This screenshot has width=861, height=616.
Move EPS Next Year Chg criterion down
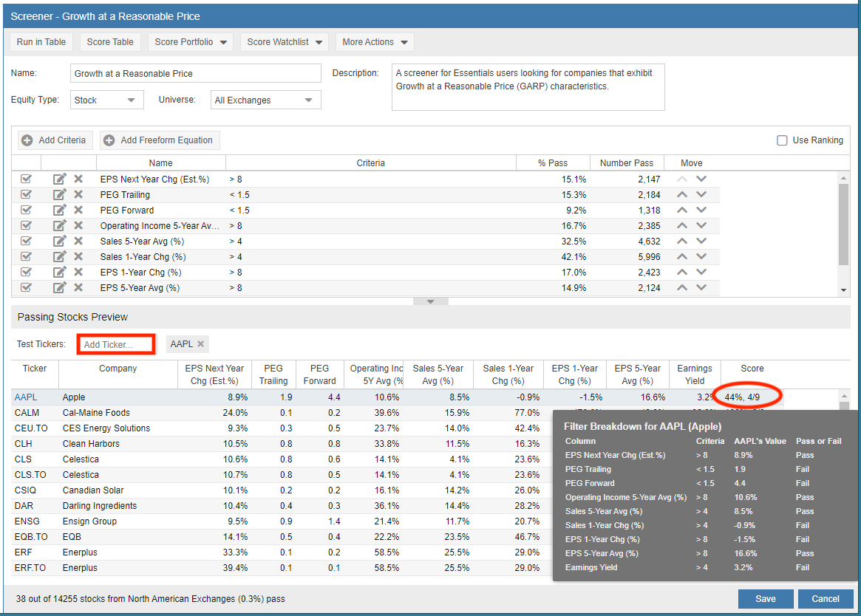[701, 179]
